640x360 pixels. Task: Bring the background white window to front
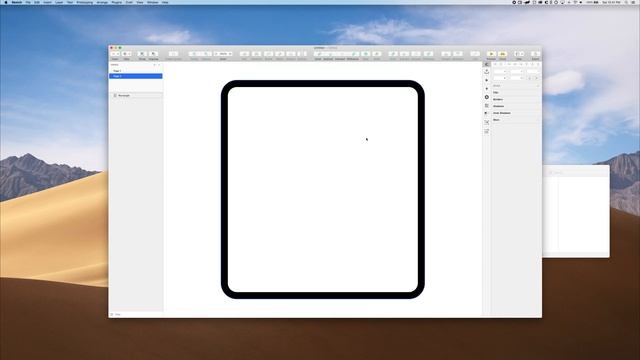coord(576,212)
